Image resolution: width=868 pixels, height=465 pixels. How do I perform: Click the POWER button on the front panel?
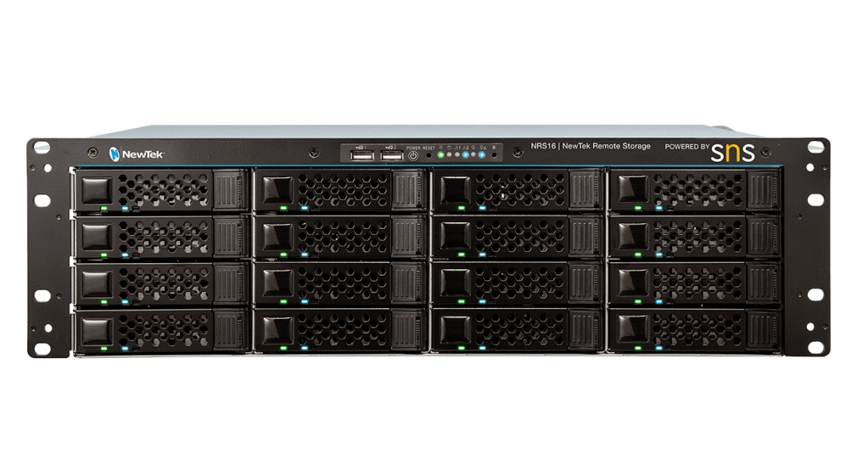coord(413,155)
